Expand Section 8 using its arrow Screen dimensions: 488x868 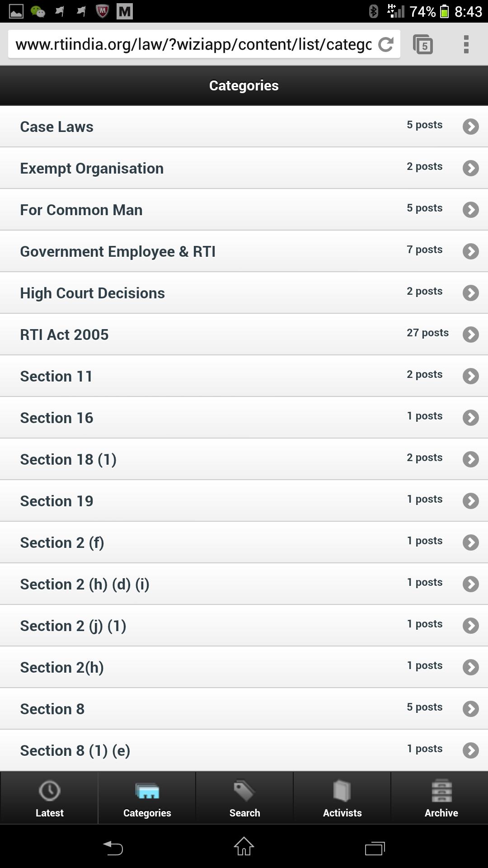tap(470, 709)
